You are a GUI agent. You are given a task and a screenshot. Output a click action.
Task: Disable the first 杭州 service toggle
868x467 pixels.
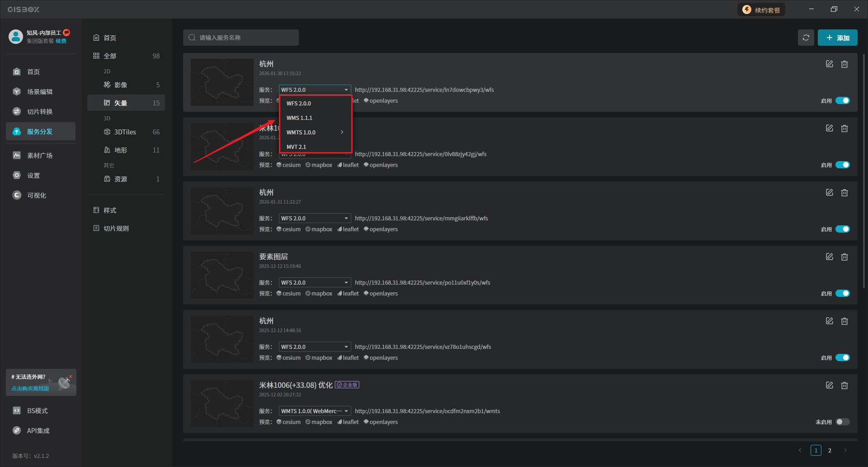click(842, 101)
